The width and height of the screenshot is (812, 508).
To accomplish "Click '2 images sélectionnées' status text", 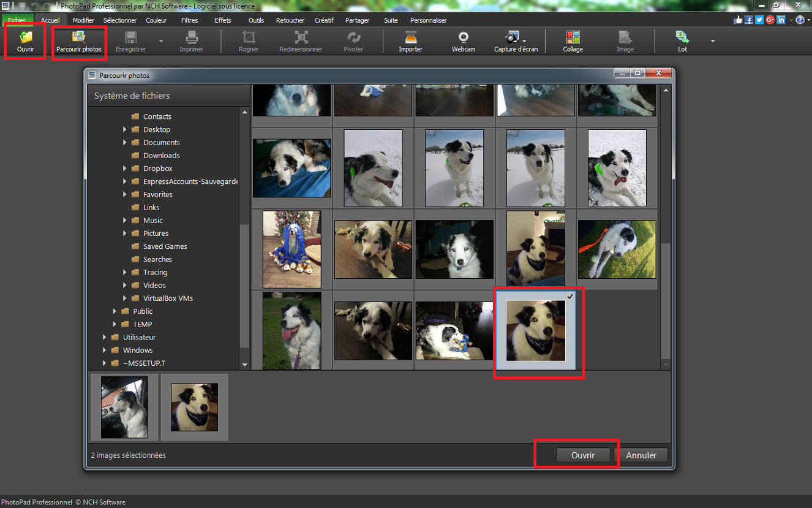I will [x=128, y=455].
